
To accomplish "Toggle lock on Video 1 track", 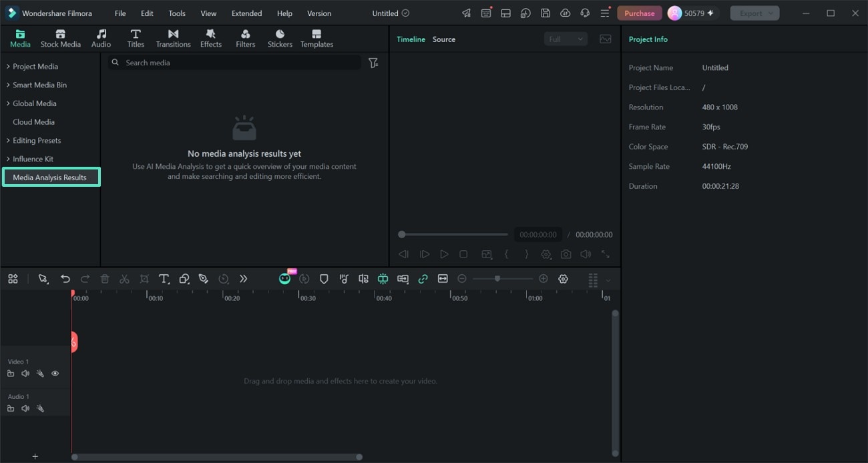I will 11,374.
